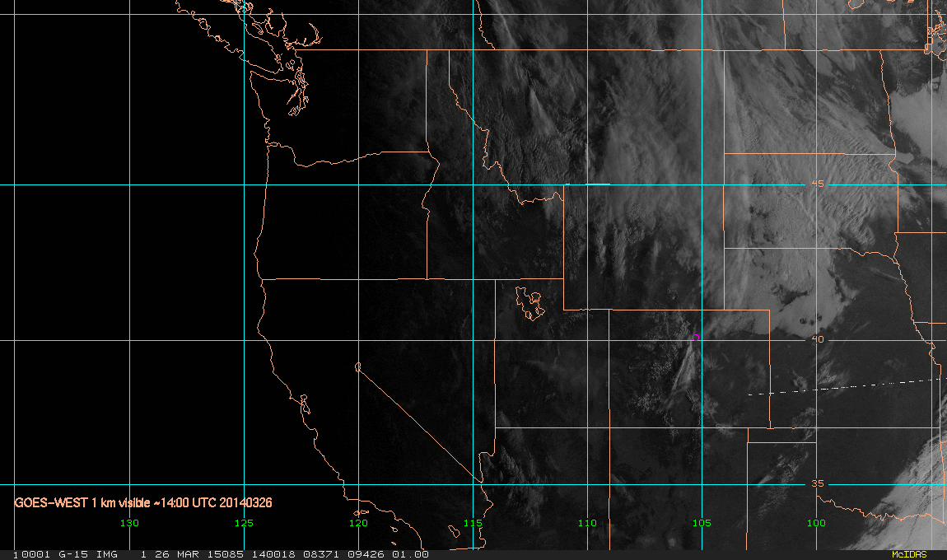Select the '125' longitude label
This screenshot has width=947, height=560.
click(244, 523)
